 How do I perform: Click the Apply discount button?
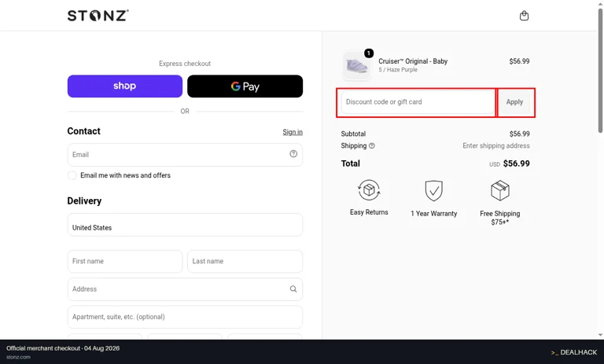pyautogui.click(x=514, y=102)
